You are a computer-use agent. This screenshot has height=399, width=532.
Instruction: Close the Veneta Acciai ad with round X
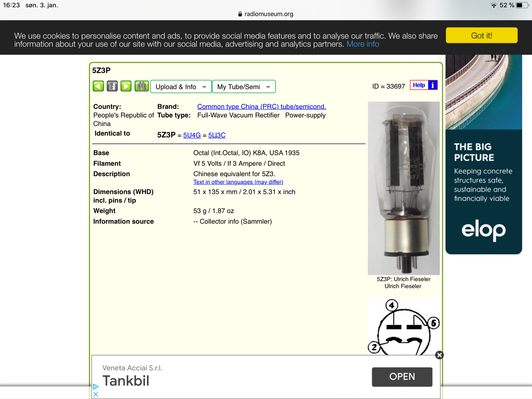click(439, 355)
